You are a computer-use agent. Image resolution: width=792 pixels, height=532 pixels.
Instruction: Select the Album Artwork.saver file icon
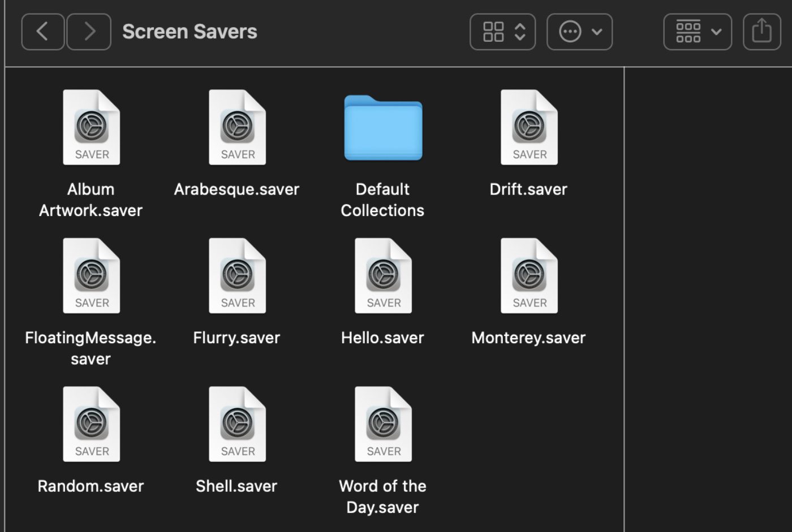(x=91, y=128)
